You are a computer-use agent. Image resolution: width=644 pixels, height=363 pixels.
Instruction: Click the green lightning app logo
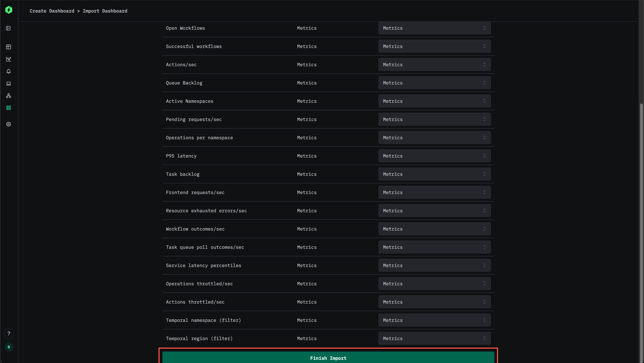pyautogui.click(x=9, y=10)
